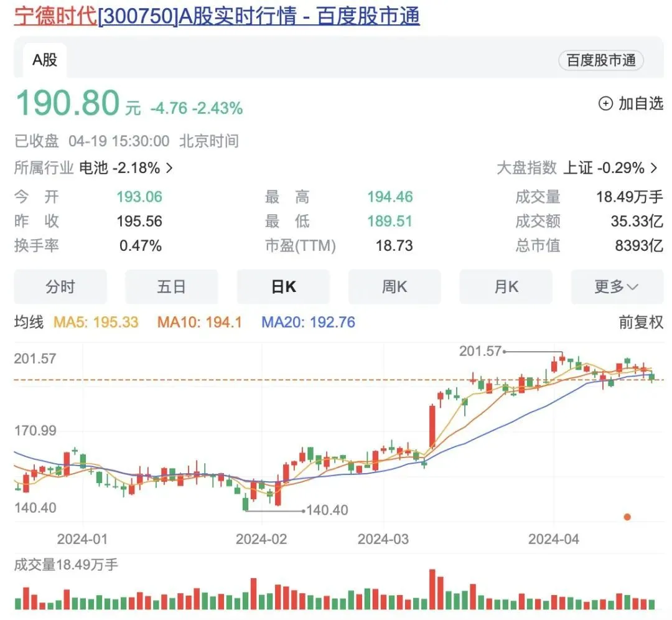Add stock via the 加自选 label
This screenshot has height=620, width=672.
pos(641,104)
